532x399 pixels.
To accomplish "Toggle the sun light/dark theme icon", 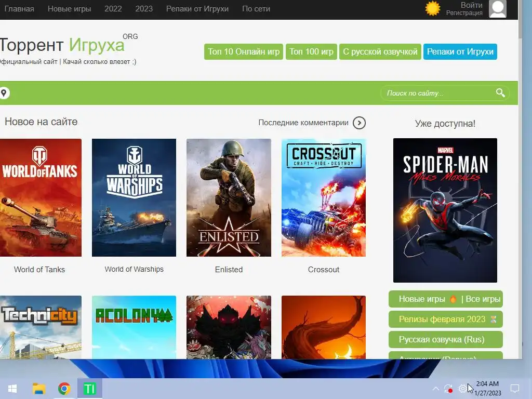I will coord(433,8).
